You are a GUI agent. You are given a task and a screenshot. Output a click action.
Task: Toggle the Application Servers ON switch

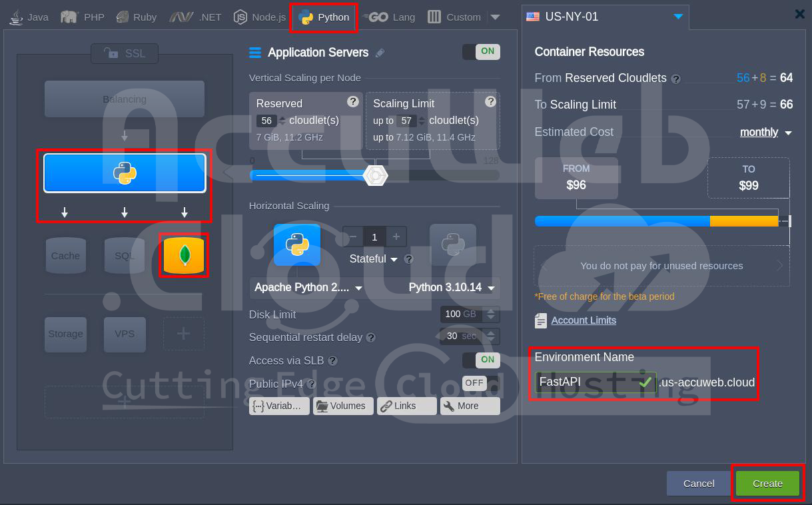481,51
